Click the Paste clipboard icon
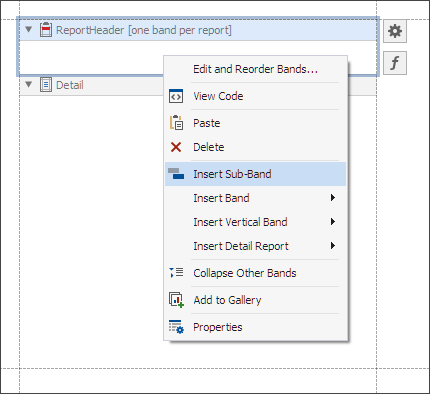The image size is (430, 394). click(176, 123)
